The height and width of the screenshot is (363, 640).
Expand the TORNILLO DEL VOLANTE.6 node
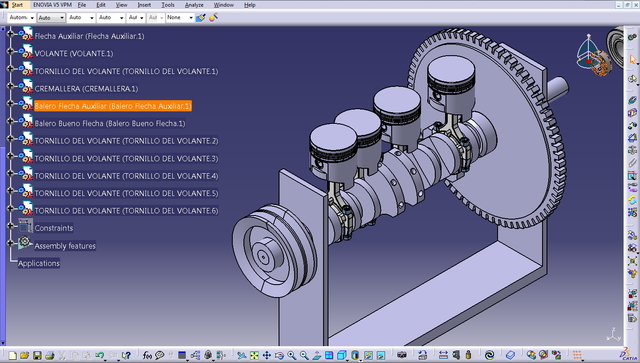(x=11, y=208)
